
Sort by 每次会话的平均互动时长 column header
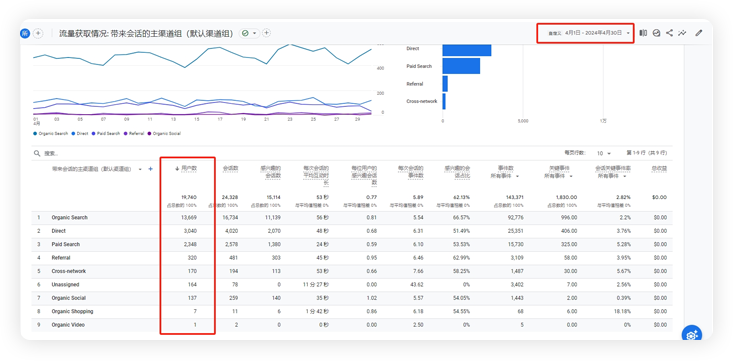[316, 175]
